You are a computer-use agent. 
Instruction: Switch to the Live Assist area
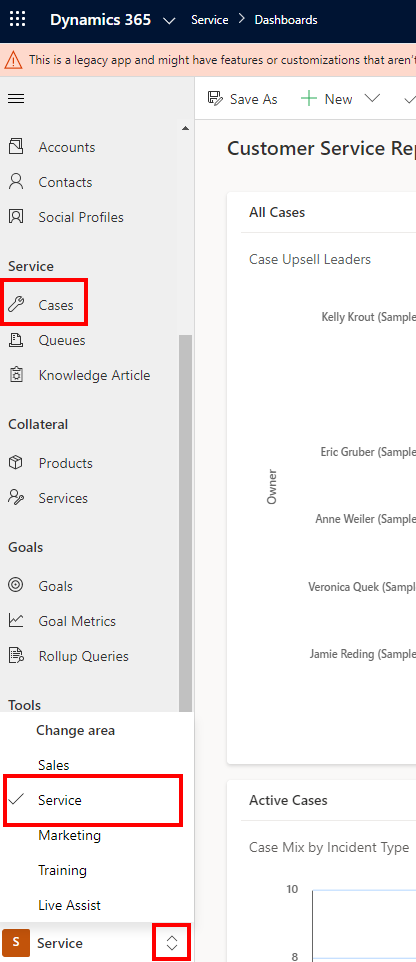click(x=69, y=905)
